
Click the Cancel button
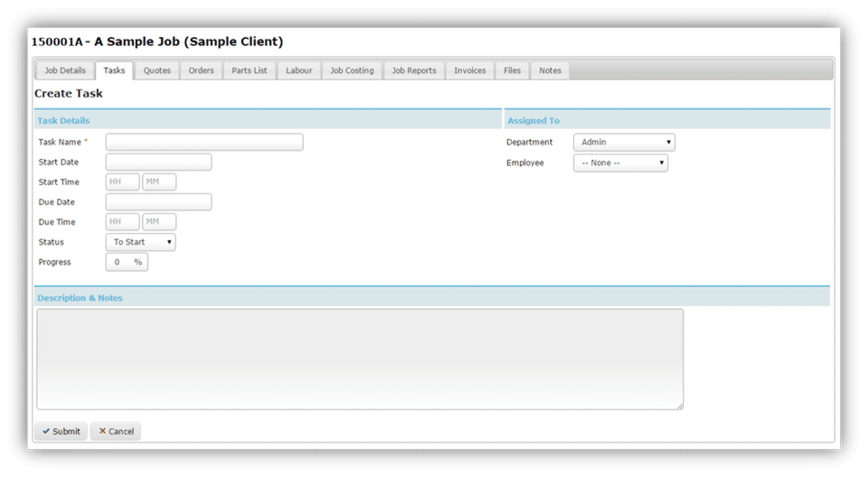116,431
